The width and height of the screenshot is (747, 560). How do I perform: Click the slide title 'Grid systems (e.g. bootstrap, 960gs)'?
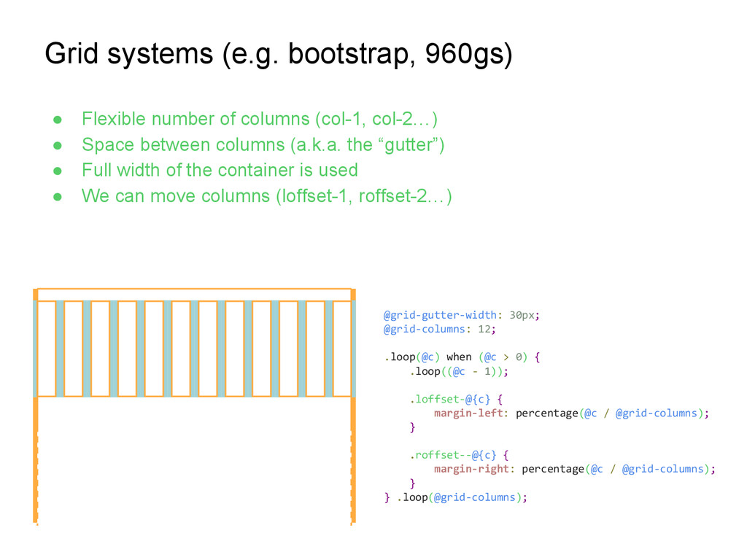point(279,55)
